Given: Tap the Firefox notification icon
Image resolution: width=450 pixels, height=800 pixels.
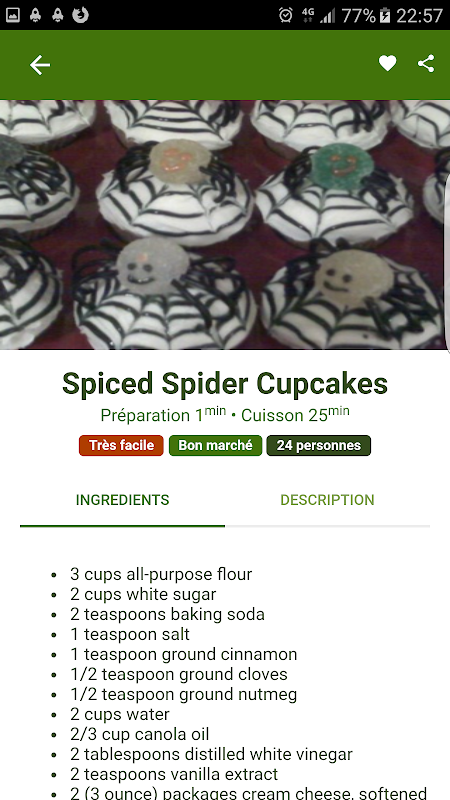Looking at the screenshot, I should click(80, 15).
